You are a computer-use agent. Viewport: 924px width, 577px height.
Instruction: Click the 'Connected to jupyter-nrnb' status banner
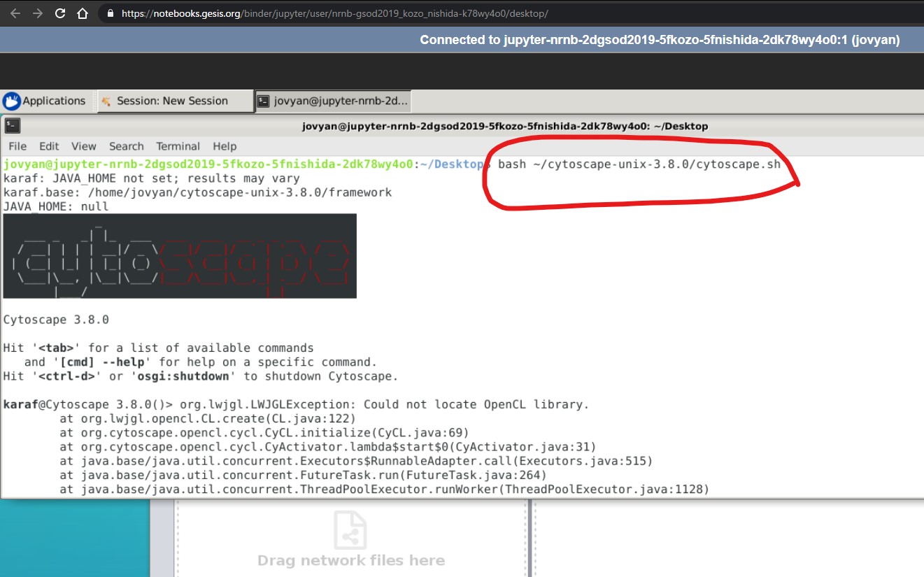[x=660, y=40]
